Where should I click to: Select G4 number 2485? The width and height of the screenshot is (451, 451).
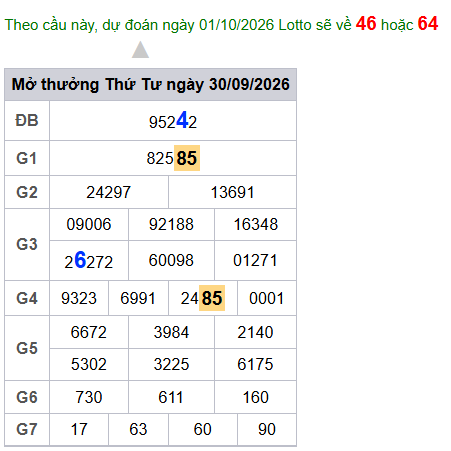pos(203,298)
